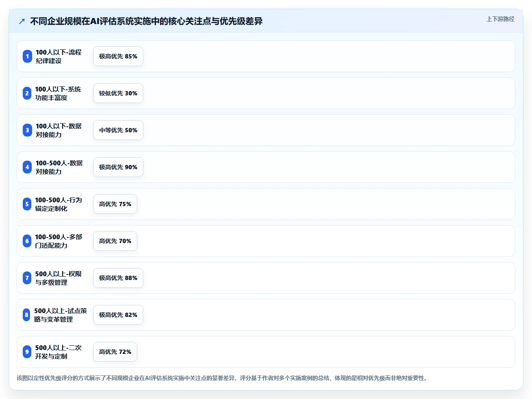Select '500人以上-二次开发与定制' label

[59, 352]
